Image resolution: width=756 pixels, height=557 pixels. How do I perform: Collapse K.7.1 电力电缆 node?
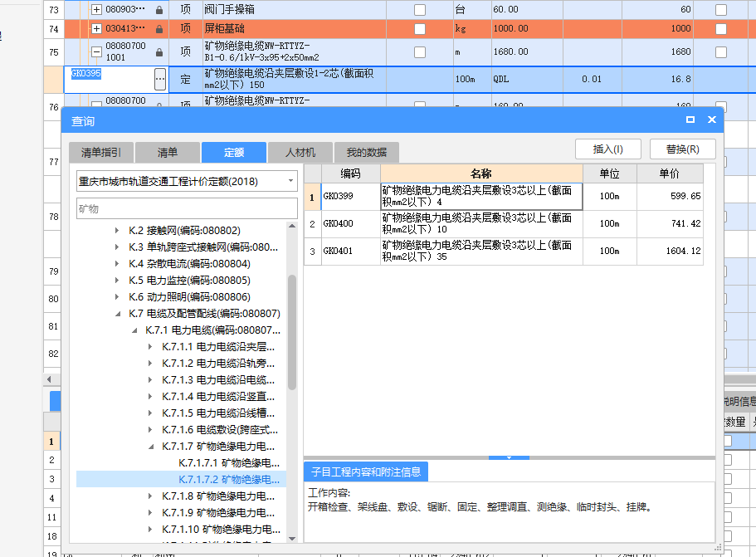pos(134,330)
